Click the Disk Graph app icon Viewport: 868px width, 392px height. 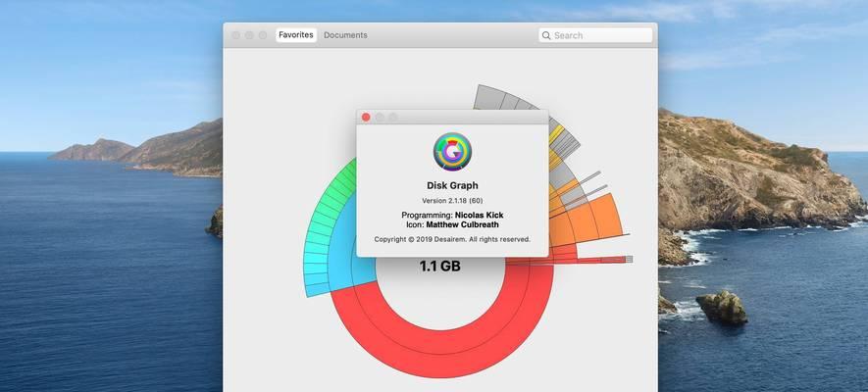452,152
